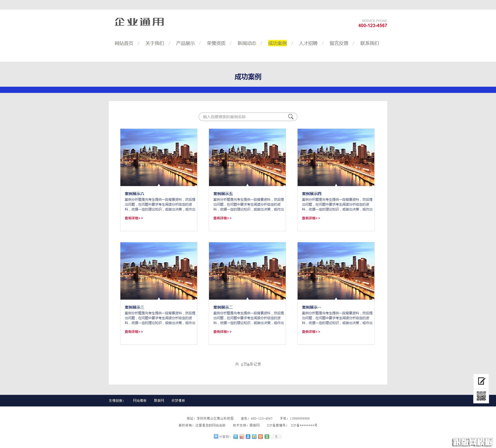Viewport: 496px width, 448px height.
Task: Click the pagination text 共 1页6条记录
Action: pyautogui.click(x=248, y=364)
